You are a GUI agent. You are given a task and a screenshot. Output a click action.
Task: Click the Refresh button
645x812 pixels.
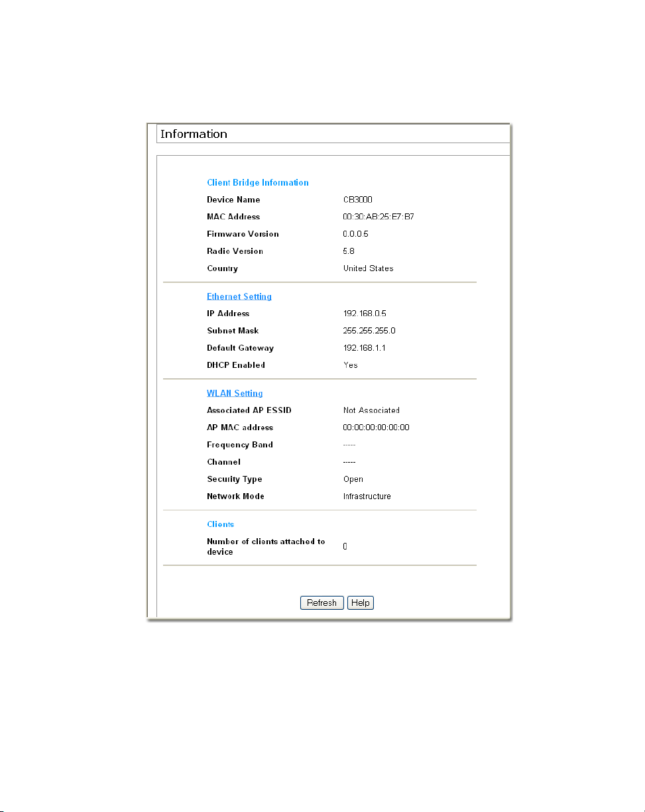322,603
